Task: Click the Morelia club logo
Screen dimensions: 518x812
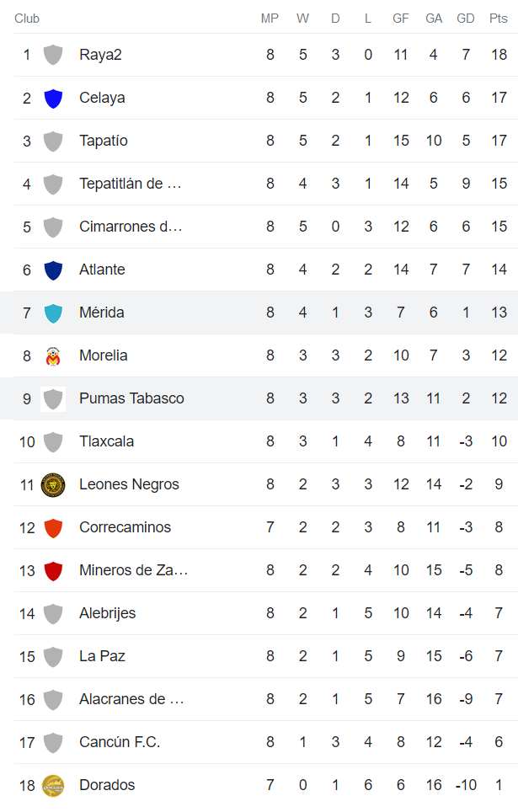Action: [53, 355]
